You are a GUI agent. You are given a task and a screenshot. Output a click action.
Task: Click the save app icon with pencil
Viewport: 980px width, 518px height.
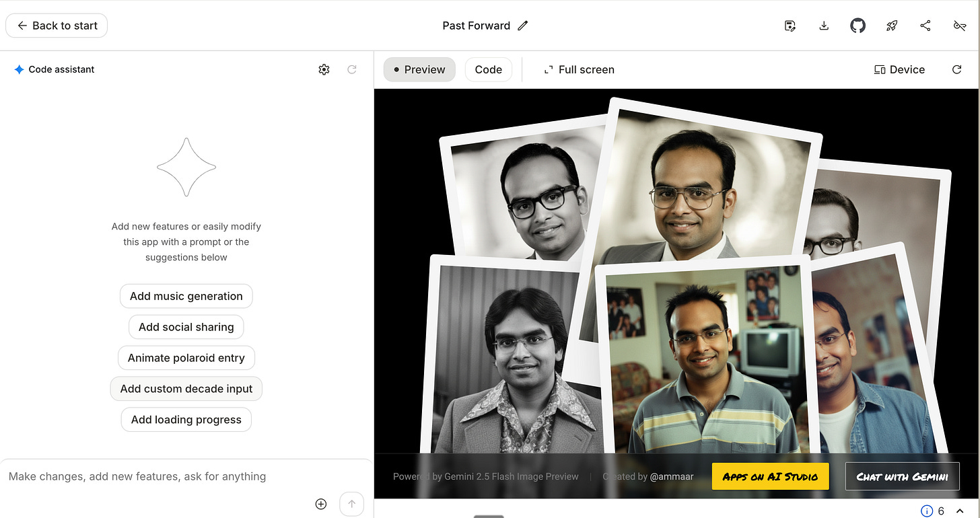pyautogui.click(x=791, y=26)
